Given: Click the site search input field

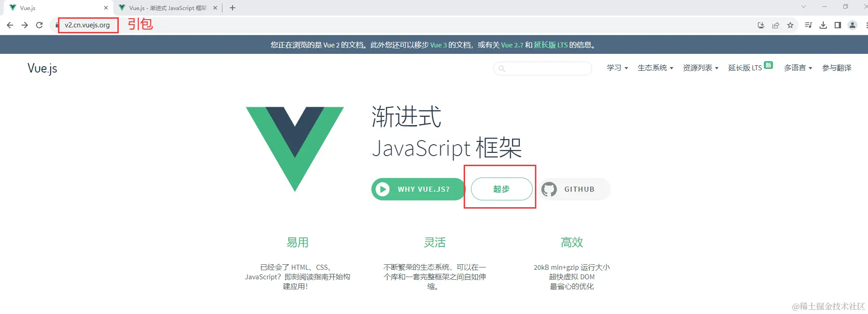Looking at the screenshot, I should click(543, 68).
